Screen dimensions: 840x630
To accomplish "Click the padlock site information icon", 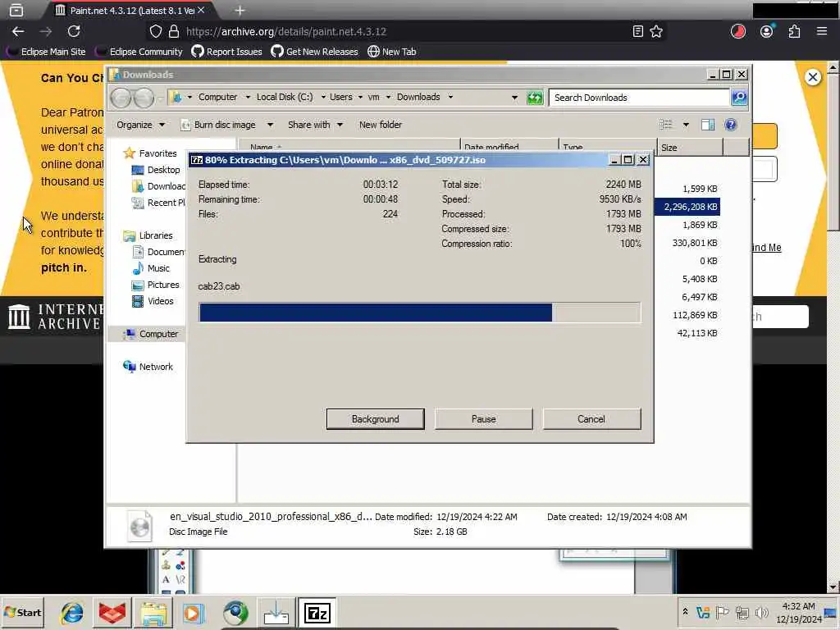I will [174, 32].
